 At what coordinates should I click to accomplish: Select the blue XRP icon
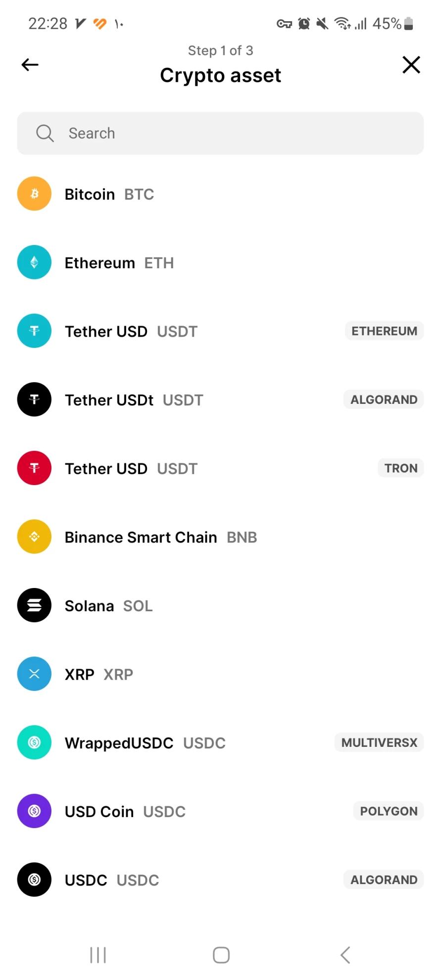[x=34, y=674]
